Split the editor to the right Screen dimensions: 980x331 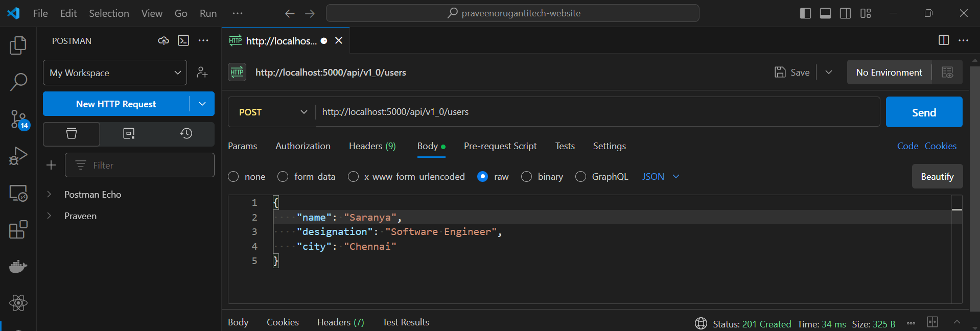coord(944,40)
